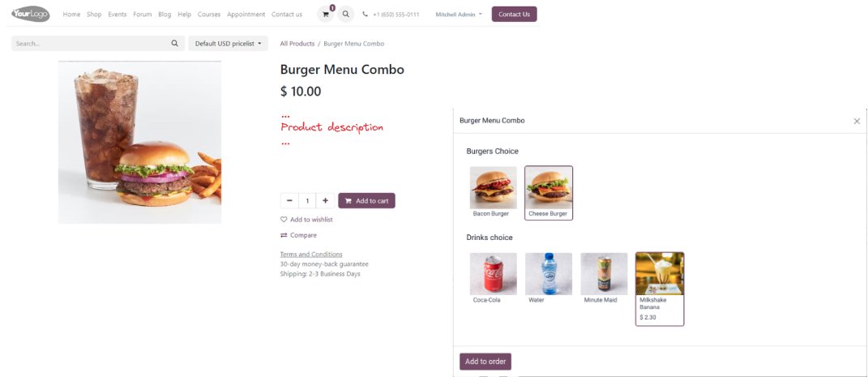The height and width of the screenshot is (377, 868).
Task: Click the magnifier search icon in navbar
Action: tap(345, 15)
